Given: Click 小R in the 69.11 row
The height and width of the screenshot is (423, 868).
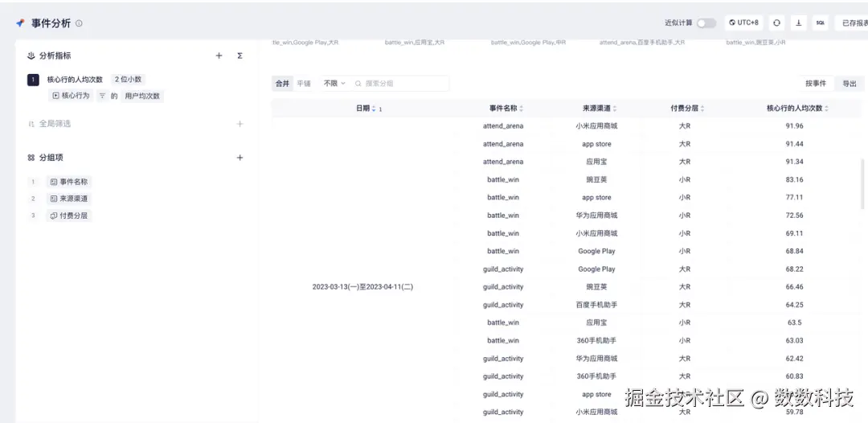Looking at the screenshot, I should coord(685,233).
